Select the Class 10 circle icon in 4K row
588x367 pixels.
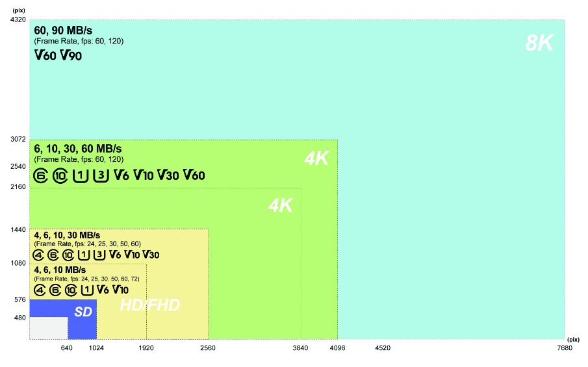click(60, 175)
